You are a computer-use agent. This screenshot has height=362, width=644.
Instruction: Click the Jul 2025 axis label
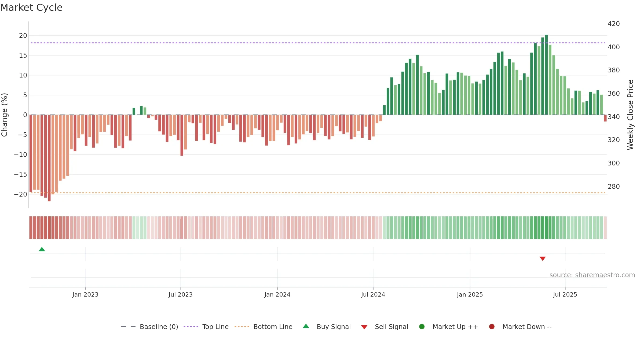(565, 294)
